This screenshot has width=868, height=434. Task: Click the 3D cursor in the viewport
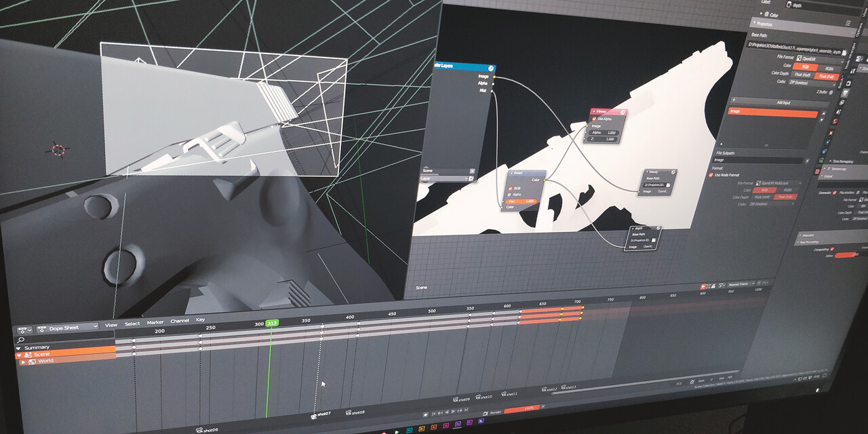coord(58,149)
